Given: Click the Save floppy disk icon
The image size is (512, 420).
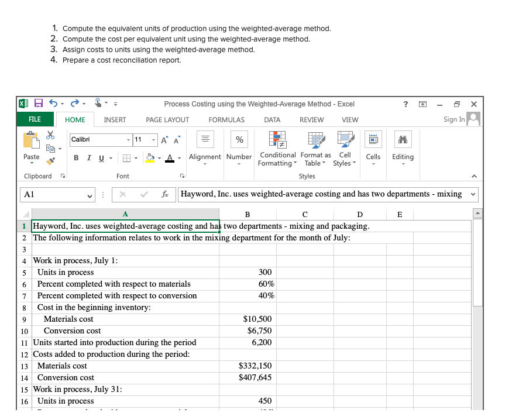Looking at the screenshot, I should (x=39, y=104).
